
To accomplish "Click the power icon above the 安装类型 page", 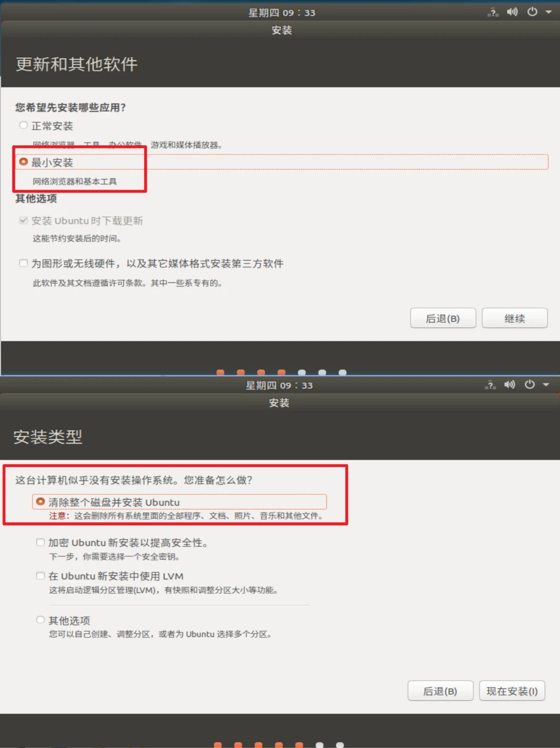I will click(x=529, y=385).
